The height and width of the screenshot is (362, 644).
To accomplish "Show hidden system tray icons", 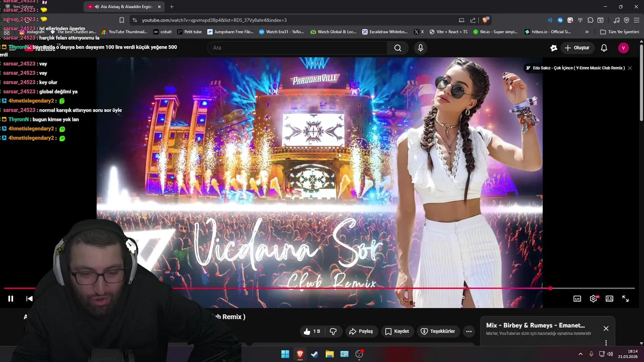I will (580, 354).
